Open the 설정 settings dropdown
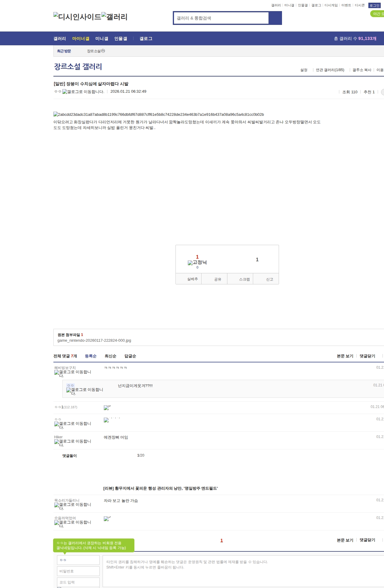This screenshot has width=384, height=588. tap(304, 70)
